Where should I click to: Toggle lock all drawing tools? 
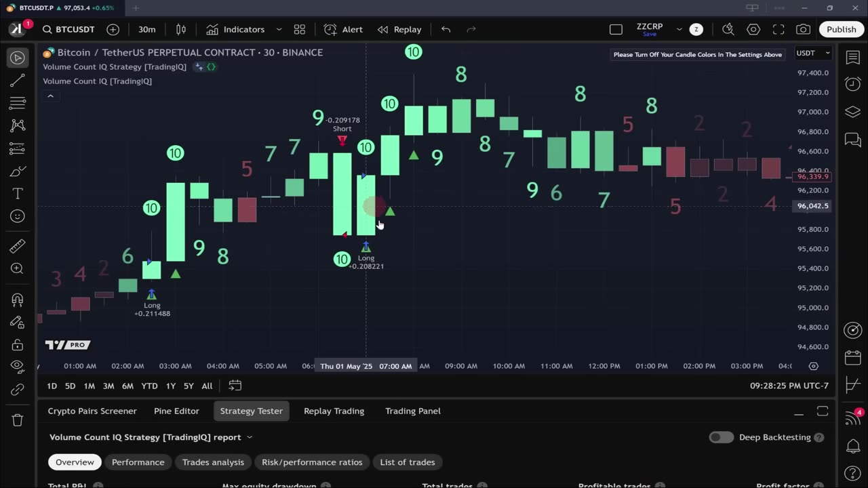(18, 344)
